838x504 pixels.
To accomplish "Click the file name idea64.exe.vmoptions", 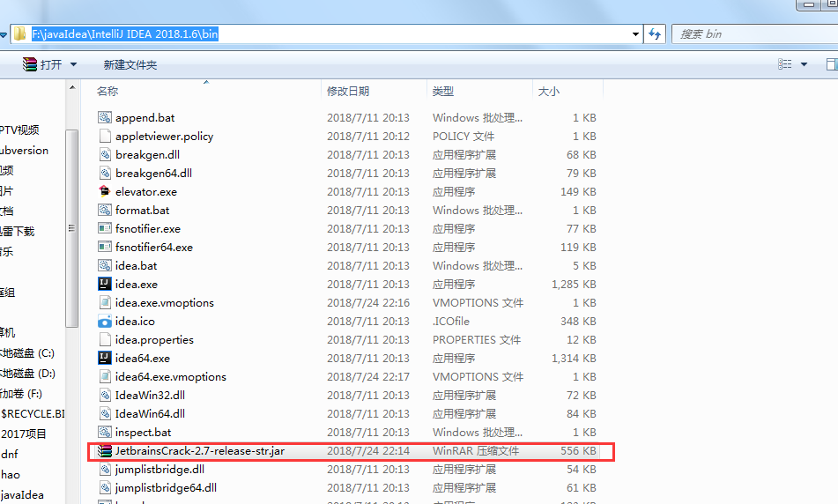I will (x=170, y=377).
